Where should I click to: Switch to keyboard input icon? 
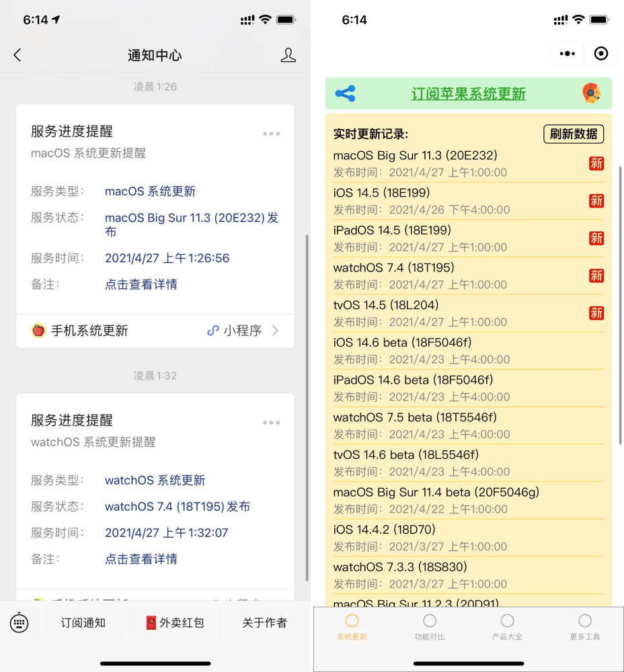point(19,623)
